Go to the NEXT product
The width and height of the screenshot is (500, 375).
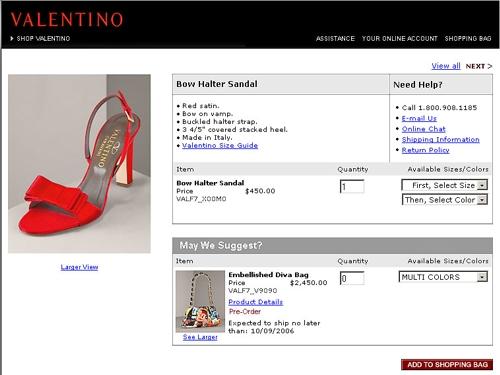[x=479, y=66]
